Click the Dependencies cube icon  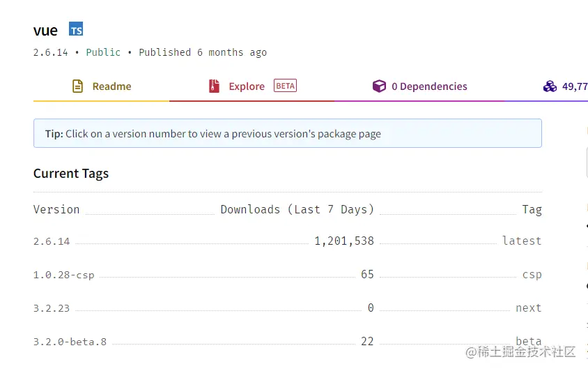(x=379, y=86)
